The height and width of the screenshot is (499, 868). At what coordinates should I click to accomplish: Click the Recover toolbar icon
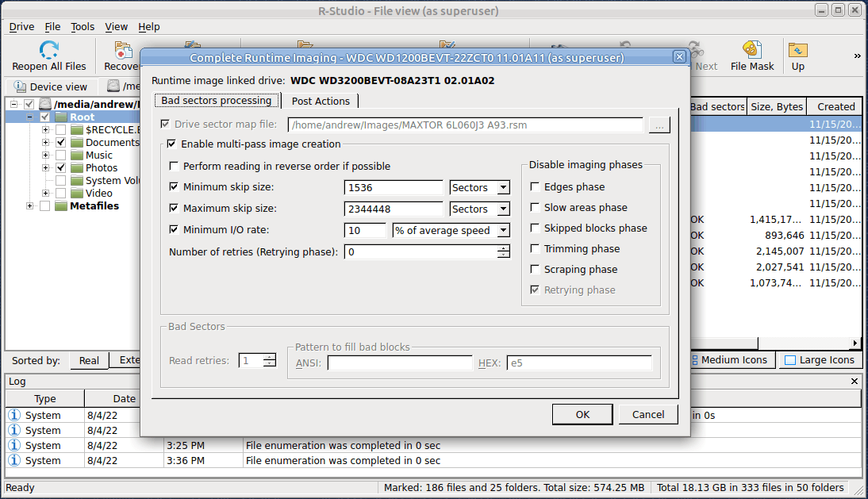(123, 50)
